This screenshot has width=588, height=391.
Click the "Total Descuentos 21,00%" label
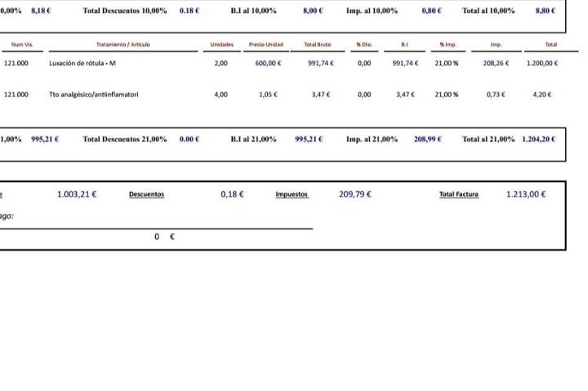pos(125,139)
